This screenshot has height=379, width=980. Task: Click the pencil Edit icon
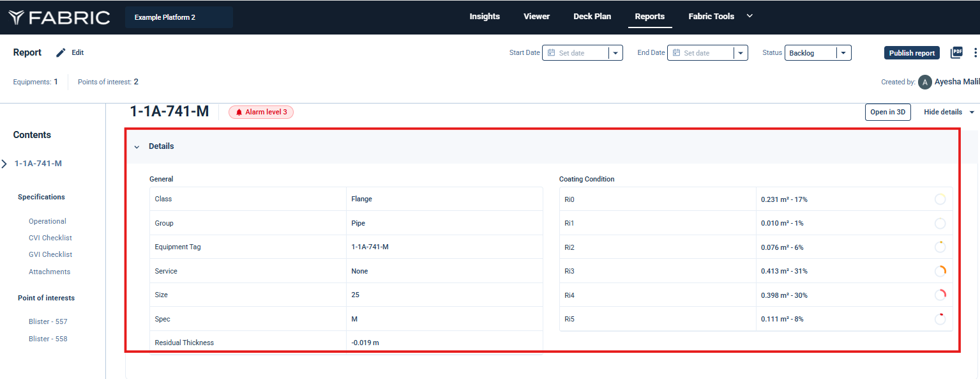61,53
